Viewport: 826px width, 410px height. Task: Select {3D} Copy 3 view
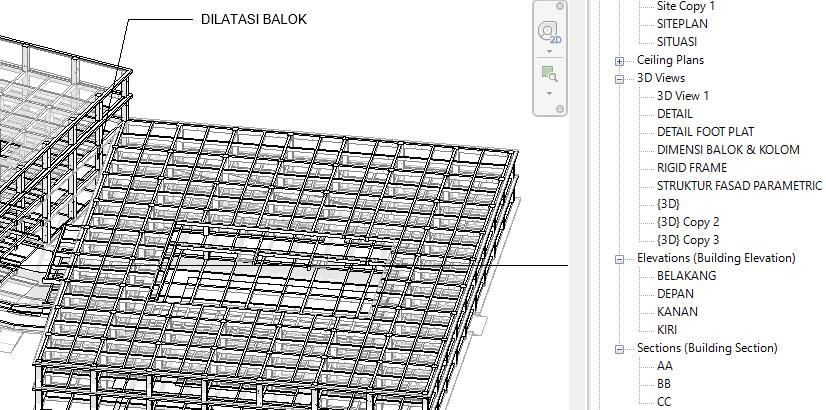(x=688, y=240)
